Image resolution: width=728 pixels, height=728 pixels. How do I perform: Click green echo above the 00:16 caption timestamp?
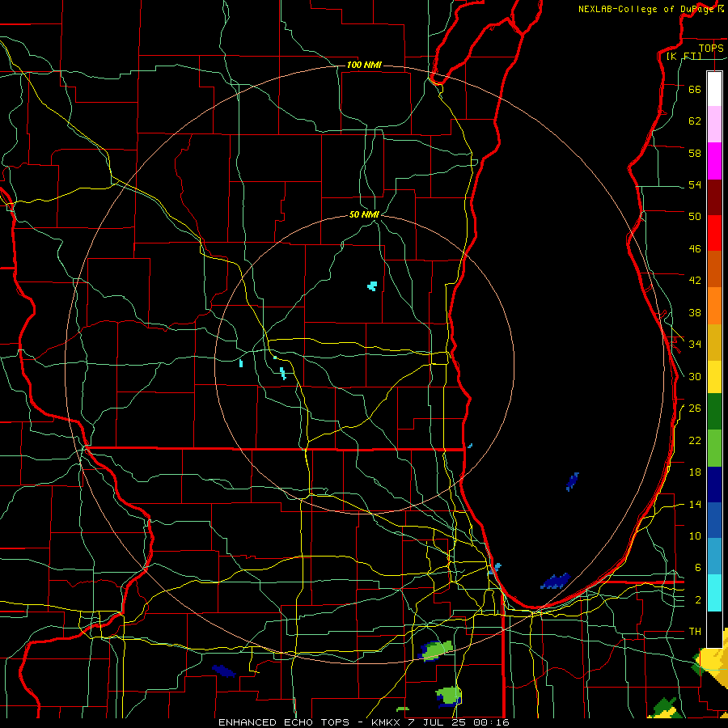pyautogui.click(x=448, y=696)
